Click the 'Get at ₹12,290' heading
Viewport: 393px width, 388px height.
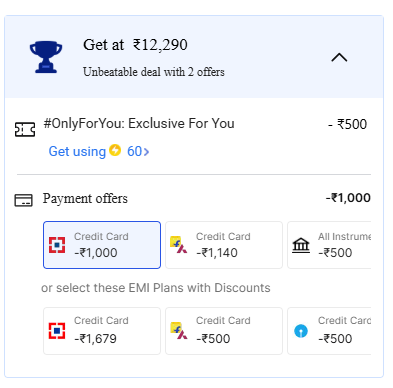(135, 45)
